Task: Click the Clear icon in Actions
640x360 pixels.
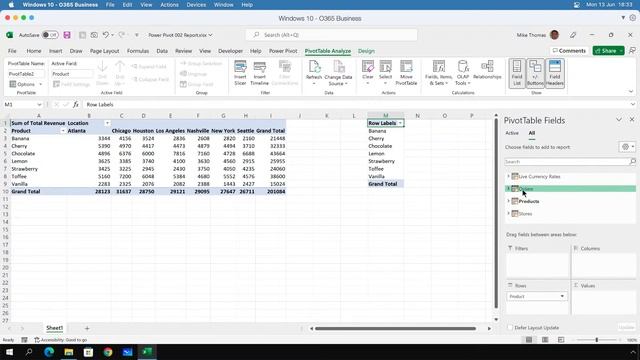Action: pos(368,73)
